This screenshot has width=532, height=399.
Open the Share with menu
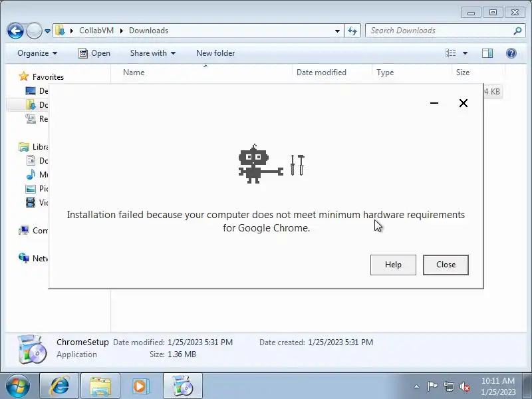153,53
